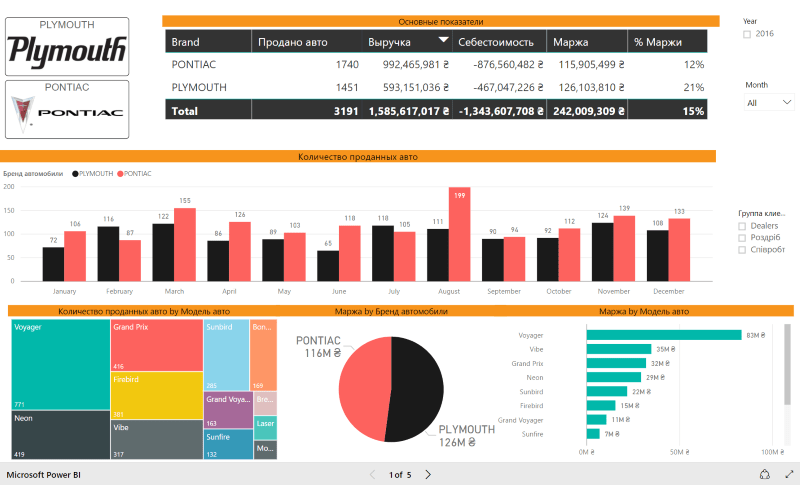
Task: Select the Plymouth logo tile
Action: [67, 46]
